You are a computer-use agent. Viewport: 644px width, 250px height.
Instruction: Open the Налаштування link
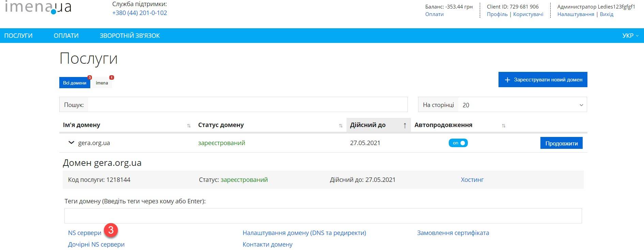[x=576, y=14]
